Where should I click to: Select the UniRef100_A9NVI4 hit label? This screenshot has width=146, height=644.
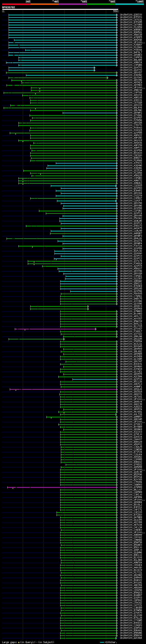(131, 63)
